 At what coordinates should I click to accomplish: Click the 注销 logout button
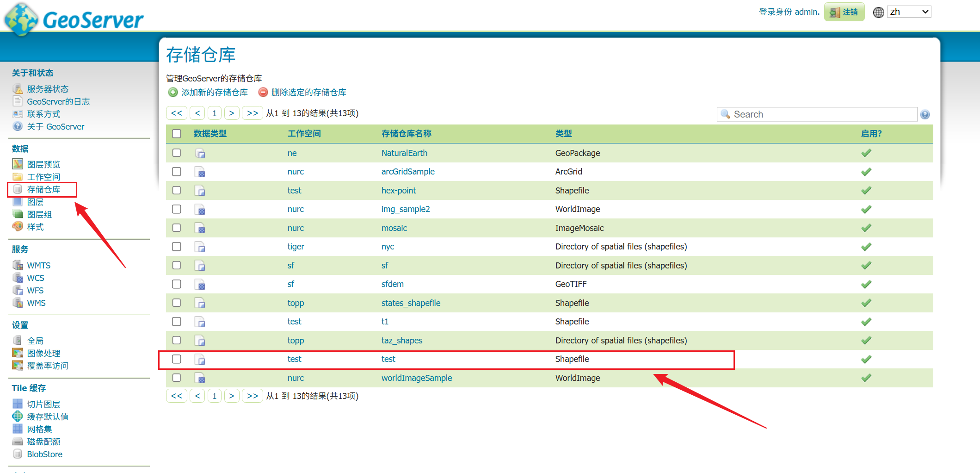click(x=844, y=12)
